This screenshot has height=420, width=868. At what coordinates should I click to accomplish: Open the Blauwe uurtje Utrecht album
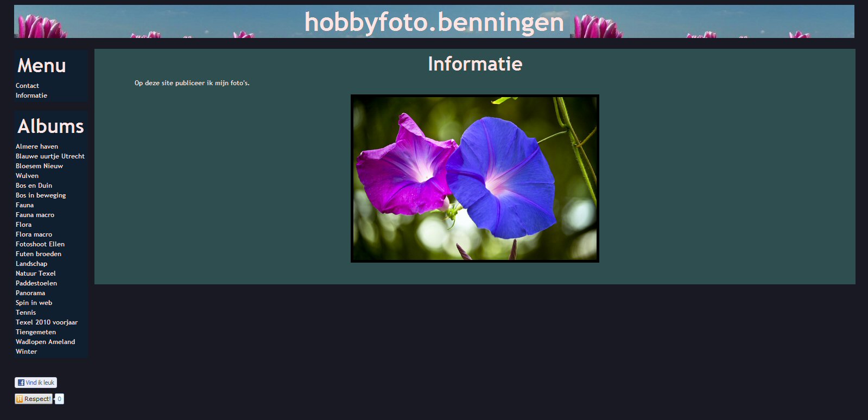point(50,156)
